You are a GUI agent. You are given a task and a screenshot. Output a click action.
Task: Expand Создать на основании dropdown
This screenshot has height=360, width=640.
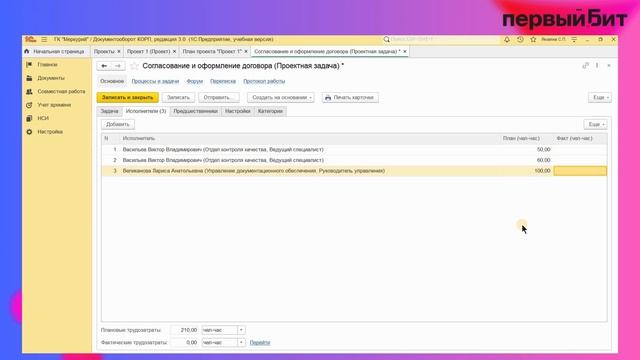(281, 98)
